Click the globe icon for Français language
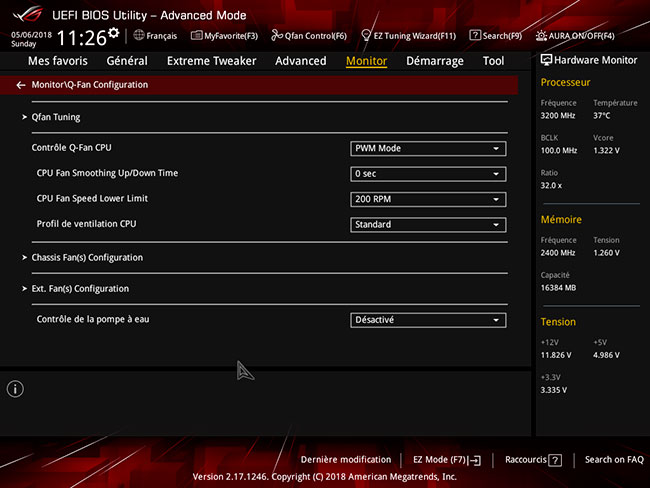 click(x=139, y=35)
